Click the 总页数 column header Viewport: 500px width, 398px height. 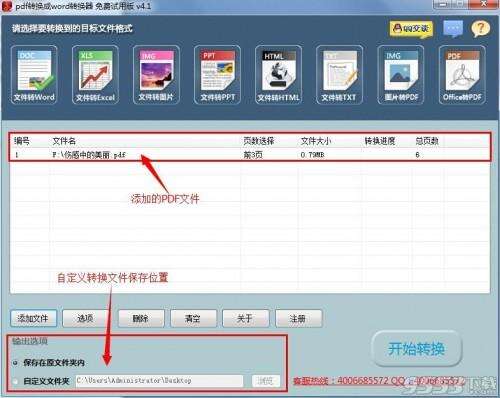(x=427, y=141)
